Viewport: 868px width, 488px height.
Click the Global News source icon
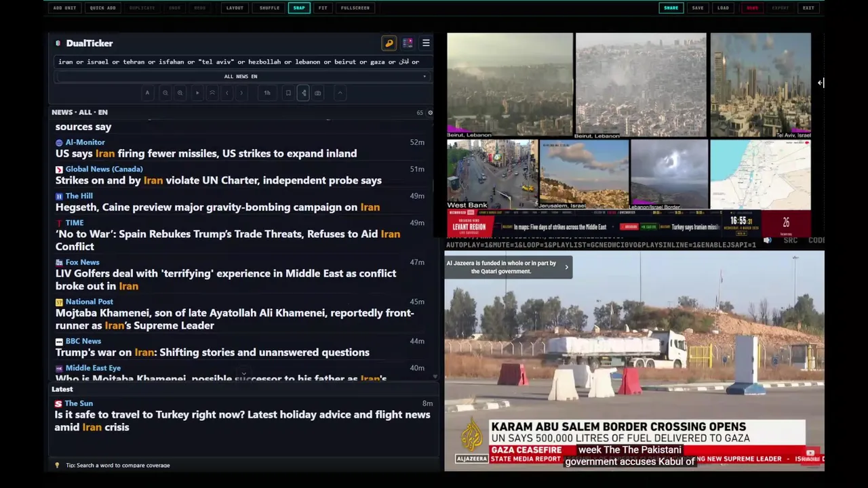pos(59,169)
